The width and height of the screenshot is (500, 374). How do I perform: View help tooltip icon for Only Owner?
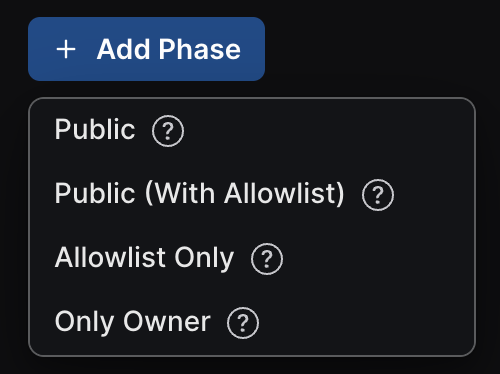click(243, 323)
